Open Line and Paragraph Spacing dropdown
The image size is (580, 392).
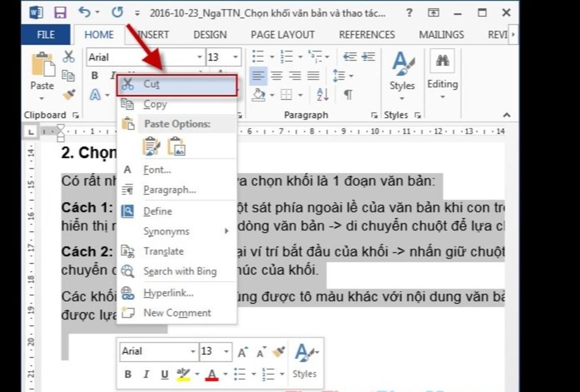pyautogui.click(x=343, y=76)
